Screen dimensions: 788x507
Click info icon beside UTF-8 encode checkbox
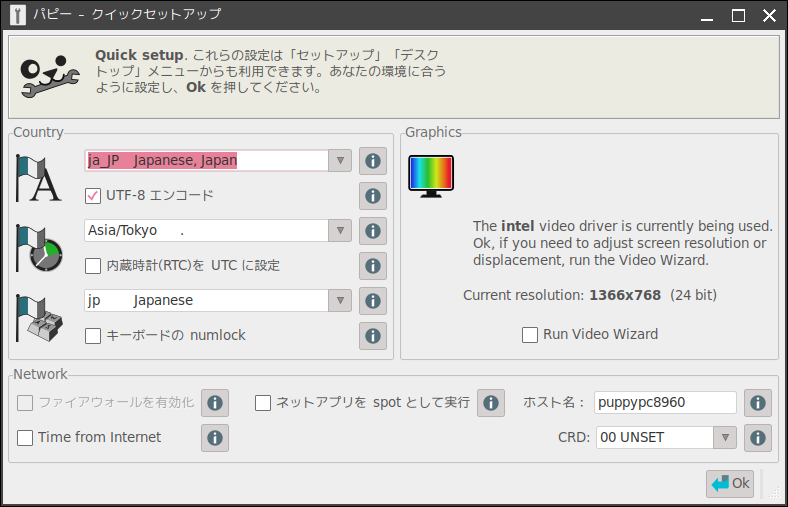coord(373,196)
